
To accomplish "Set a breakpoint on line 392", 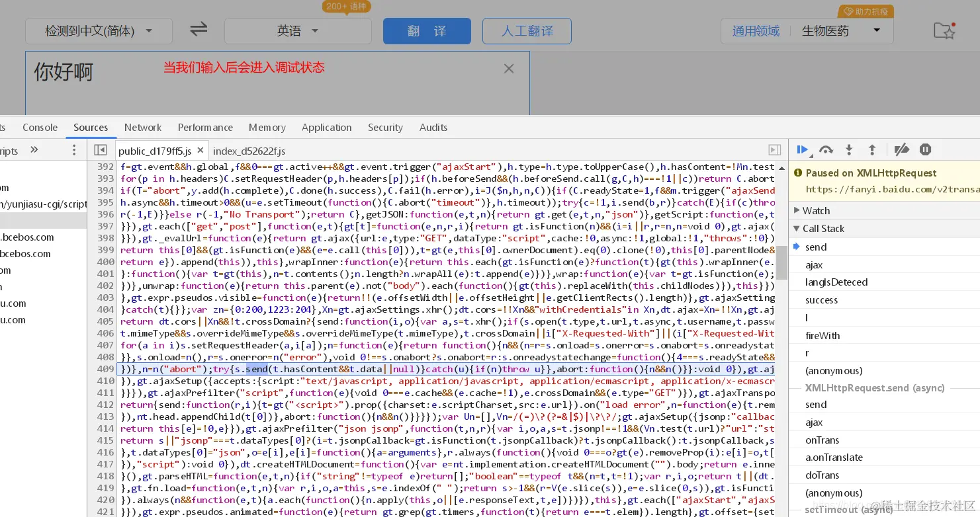I will pos(105,167).
